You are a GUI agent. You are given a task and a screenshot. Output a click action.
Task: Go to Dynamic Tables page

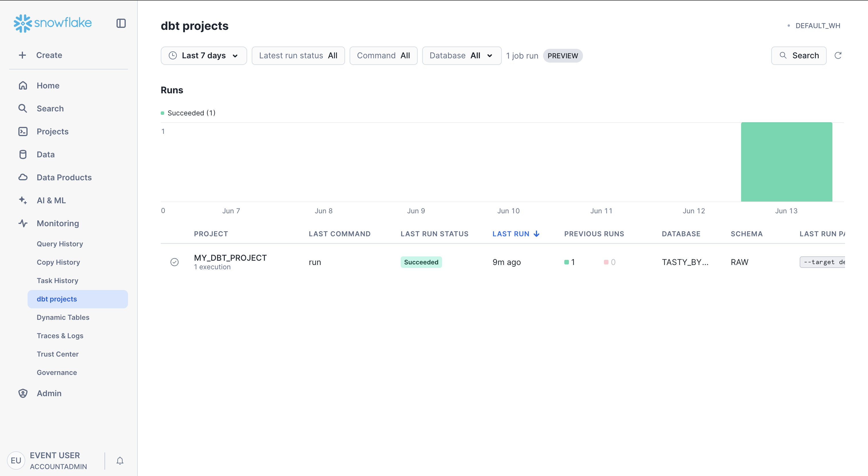click(63, 317)
